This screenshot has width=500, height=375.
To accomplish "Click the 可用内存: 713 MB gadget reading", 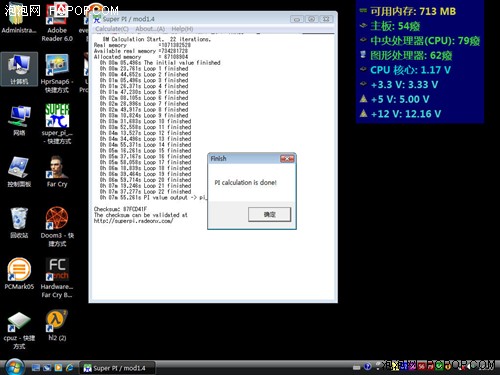I will 413,11.
